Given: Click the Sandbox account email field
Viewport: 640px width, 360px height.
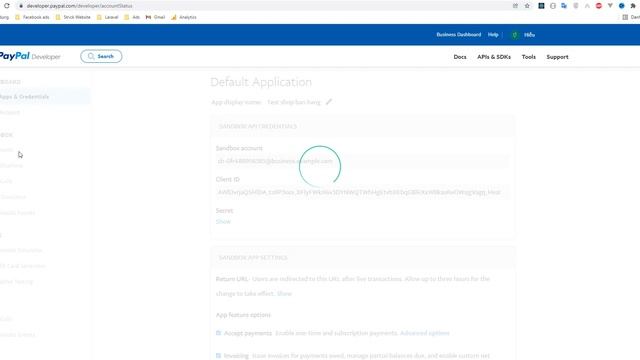Looking at the screenshot, I should [362, 161].
